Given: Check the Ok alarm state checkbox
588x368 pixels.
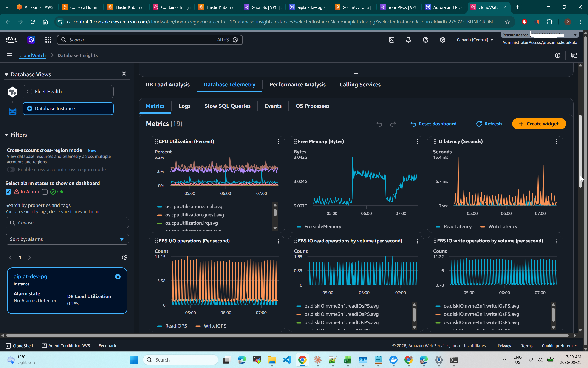Looking at the screenshot, I should tap(45, 192).
